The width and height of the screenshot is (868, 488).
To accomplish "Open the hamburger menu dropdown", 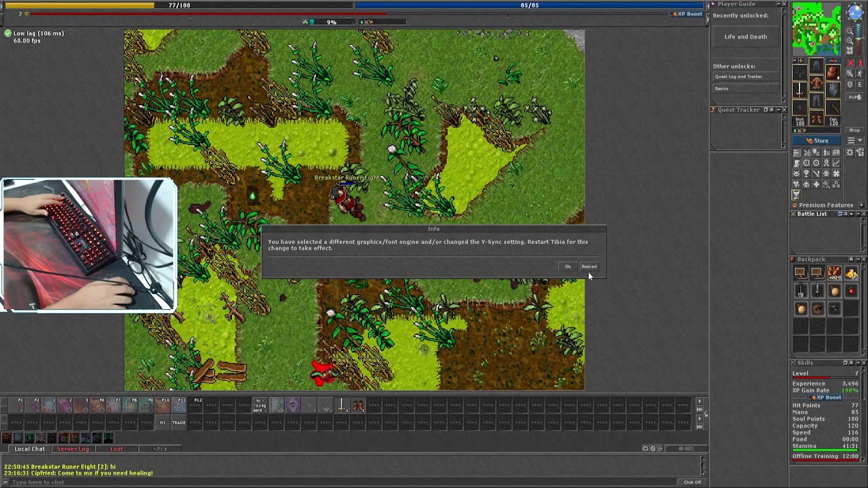I will (855, 140).
